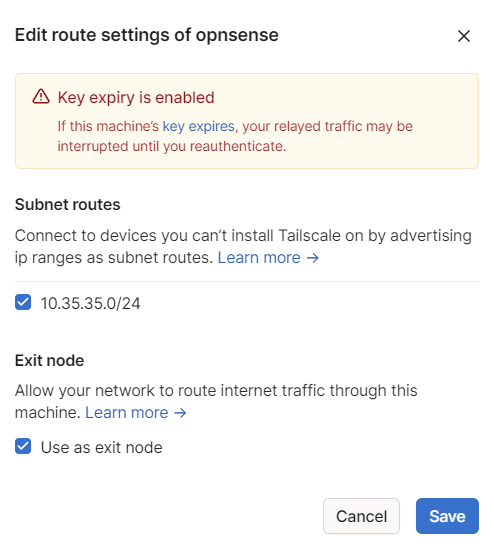Click the warning triangle icon
The height and width of the screenshot is (554, 494).
click(41, 96)
